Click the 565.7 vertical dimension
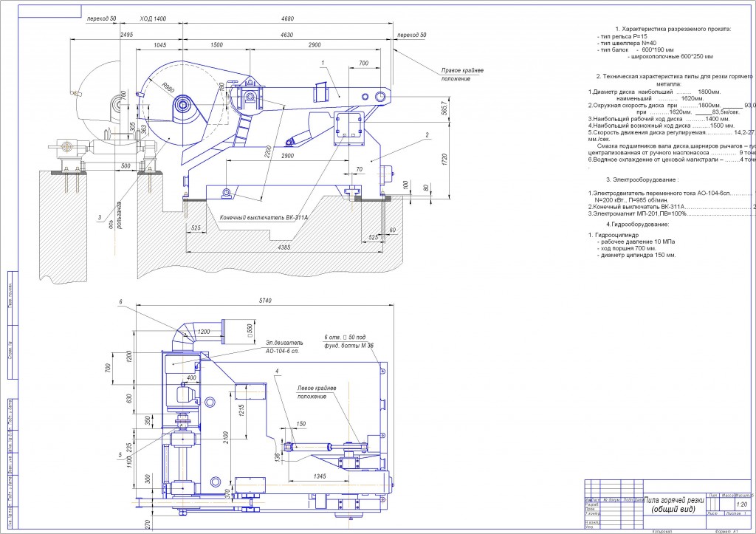This screenshot has height=534, width=756. point(444,108)
